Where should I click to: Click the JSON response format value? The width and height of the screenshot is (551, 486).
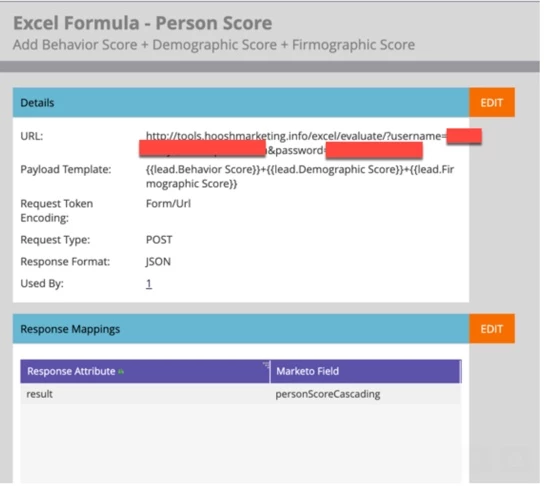[x=158, y=262]
